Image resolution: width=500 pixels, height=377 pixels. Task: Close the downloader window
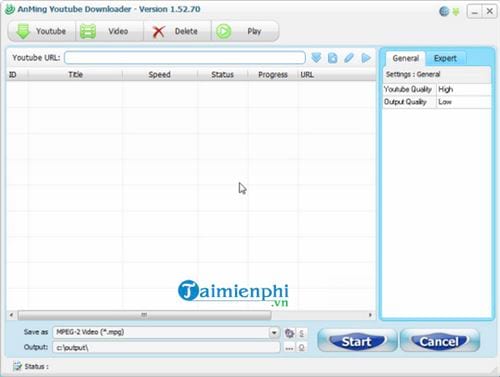tap(490, 12)
